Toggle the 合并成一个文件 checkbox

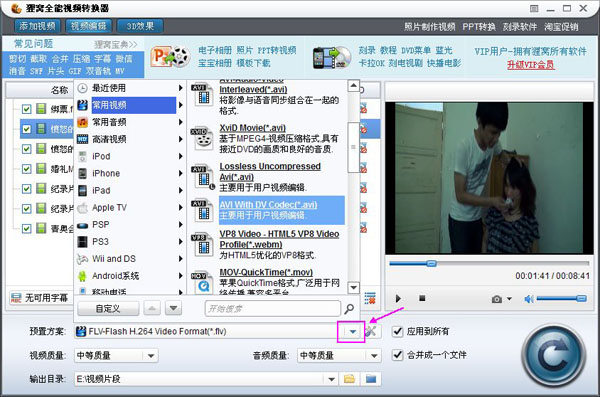[x=398, y=355]
